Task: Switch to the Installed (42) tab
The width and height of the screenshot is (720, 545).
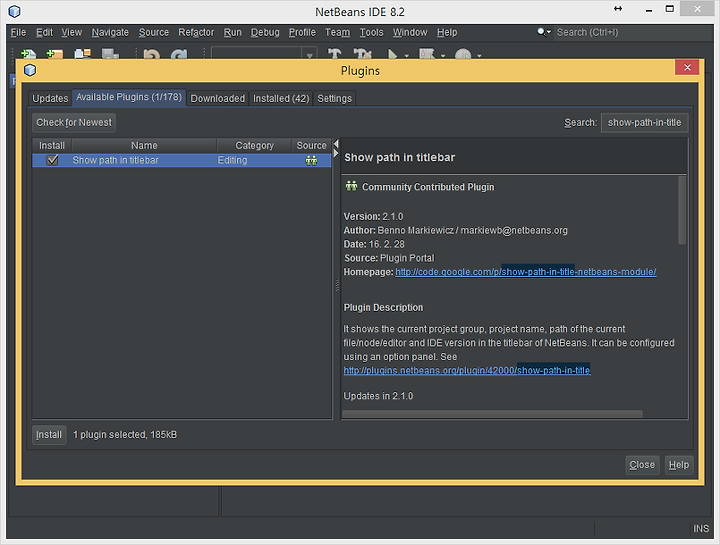Action: [281, 98]
